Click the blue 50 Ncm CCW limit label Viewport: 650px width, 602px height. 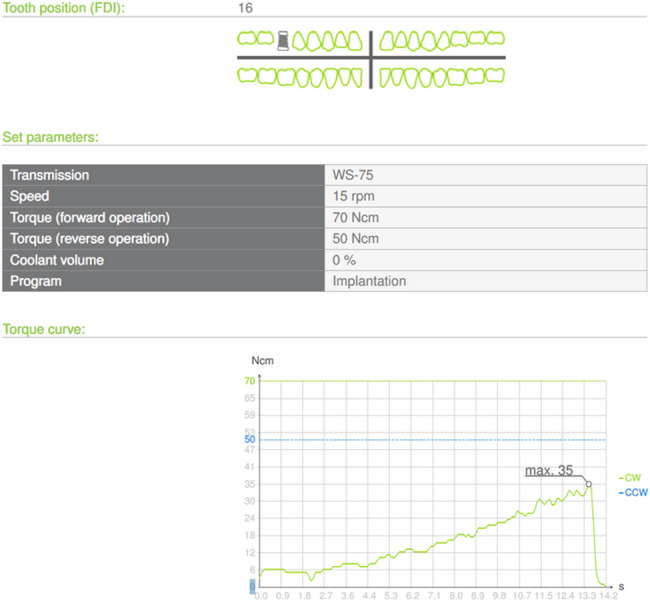[250, 439]
